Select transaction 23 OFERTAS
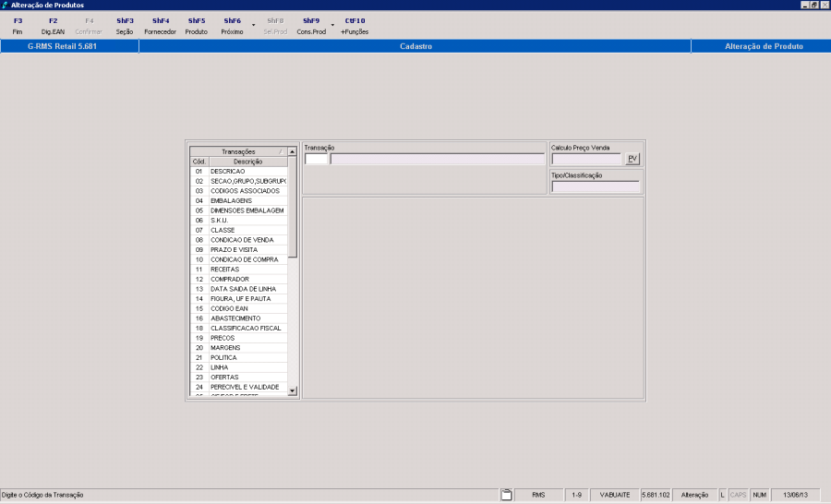The height and width of the screenshot is (504, 831). pos(238,378)
